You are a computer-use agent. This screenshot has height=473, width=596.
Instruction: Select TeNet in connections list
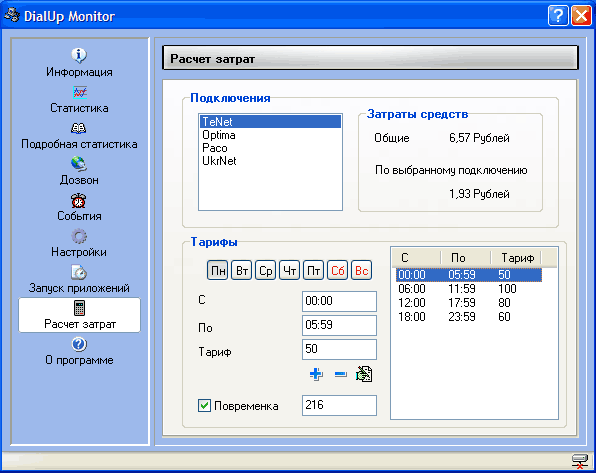270,122
